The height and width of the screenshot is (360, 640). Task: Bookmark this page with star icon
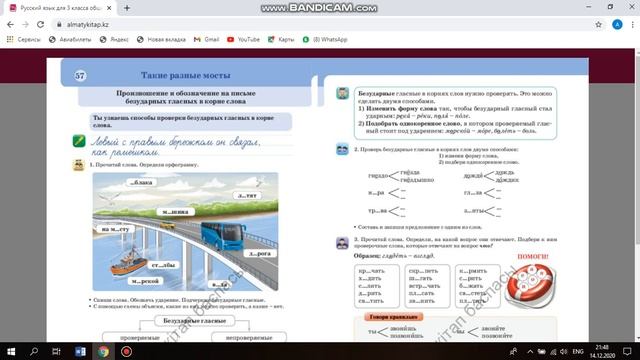coord(598,24)
